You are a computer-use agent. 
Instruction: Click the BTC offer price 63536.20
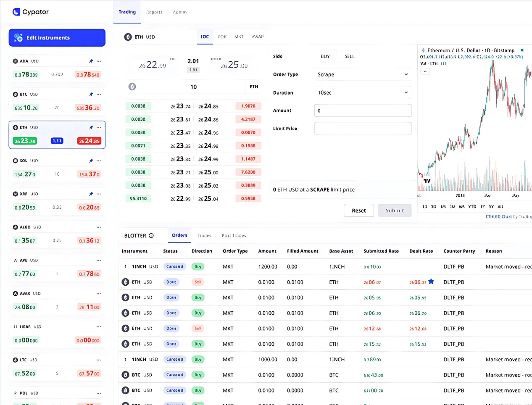coord(88,108)
